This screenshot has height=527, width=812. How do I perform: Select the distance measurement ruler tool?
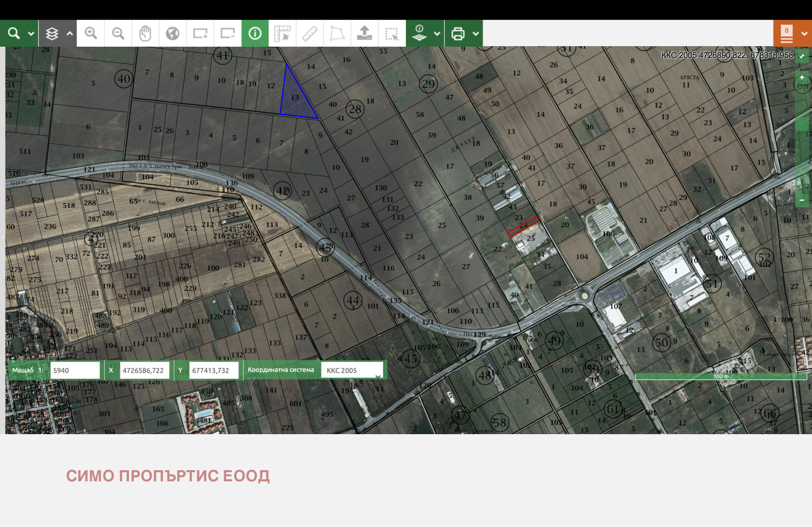[x=309, y=33]
